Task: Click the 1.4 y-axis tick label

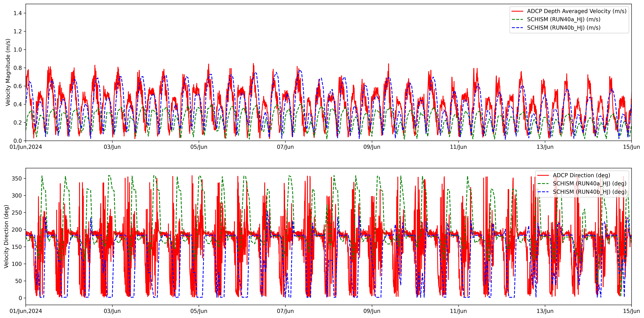Action: tap(18, 13)
